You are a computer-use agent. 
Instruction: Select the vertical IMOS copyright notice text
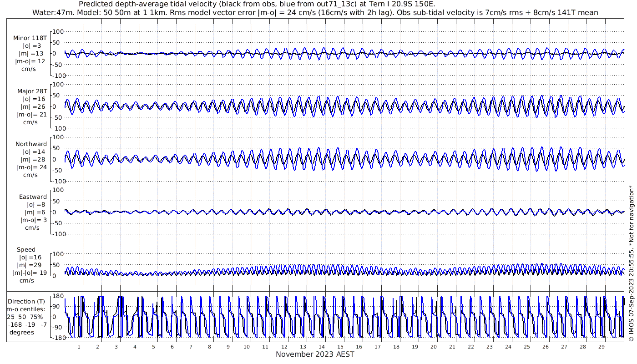(x=631, y=263)
